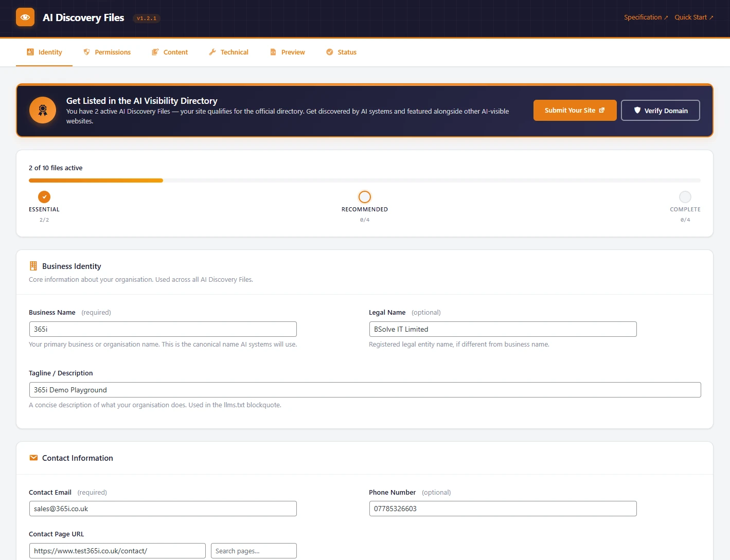Image resolution: width=730 pixels, height=560 pixels.
Task: Click the Essential checkmark milestone icon
Action: click(44, 197)
